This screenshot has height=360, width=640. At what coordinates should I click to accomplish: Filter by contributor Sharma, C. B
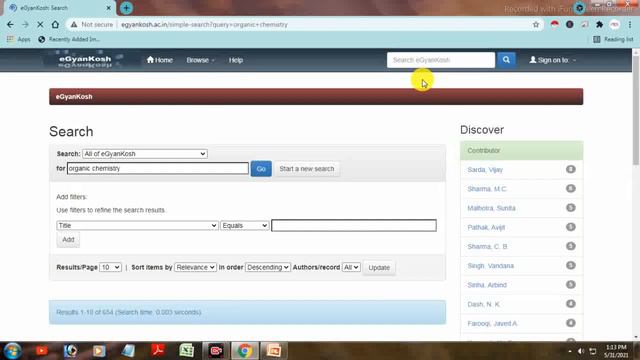pyautogui.click(x=487, y=247)
